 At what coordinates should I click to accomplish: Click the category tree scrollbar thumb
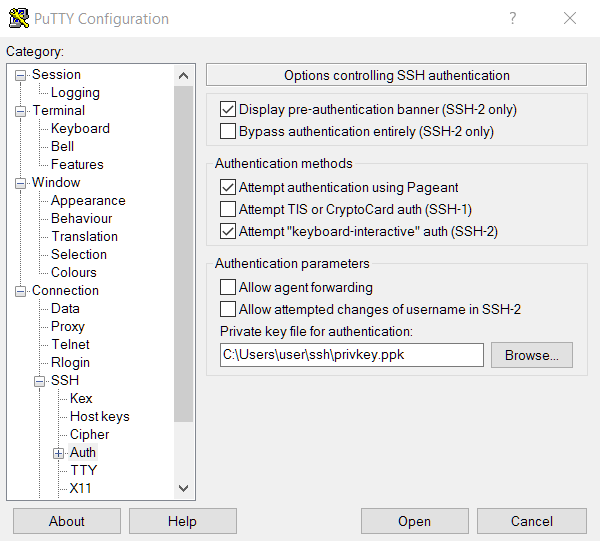[x=183, y=254]
